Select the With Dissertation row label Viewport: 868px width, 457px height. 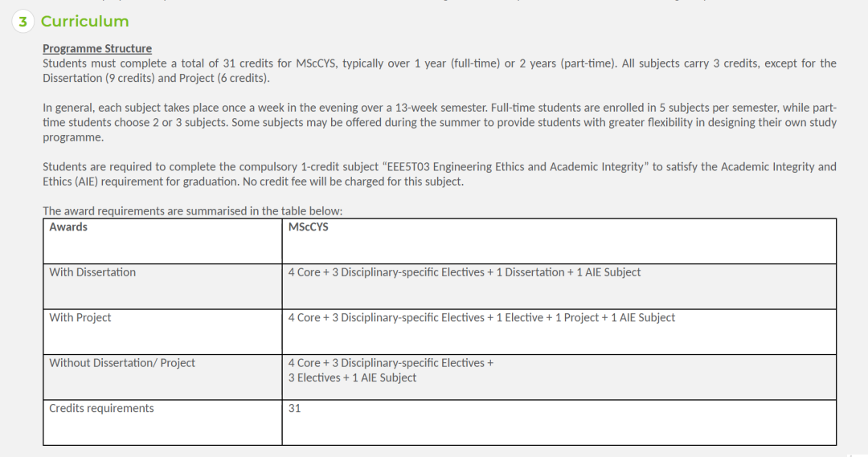pos(92,272)
